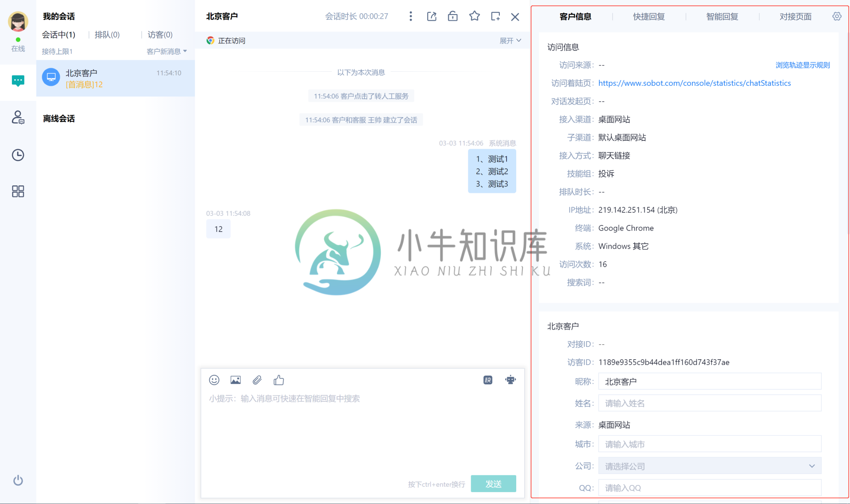850x504 pixels.
Task: Switch to the 会话中(1) tab
Action: 58,35
